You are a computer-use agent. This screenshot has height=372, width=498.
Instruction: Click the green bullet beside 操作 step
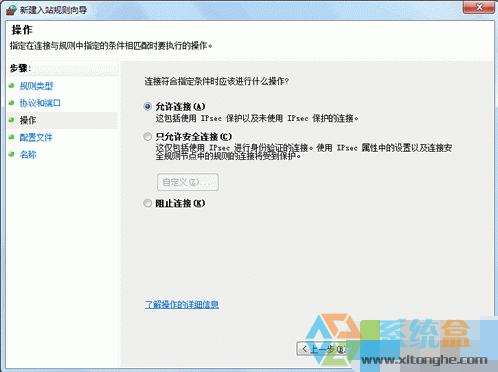12,120
